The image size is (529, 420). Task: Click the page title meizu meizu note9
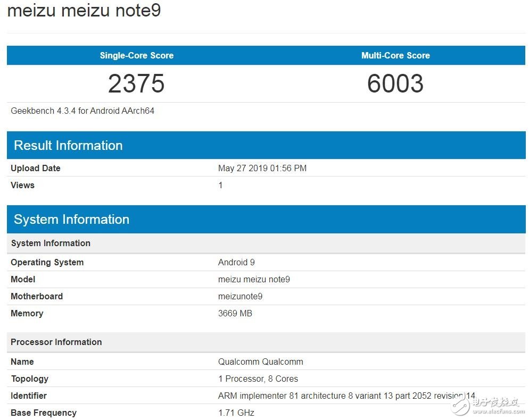[x=84, y=11]
